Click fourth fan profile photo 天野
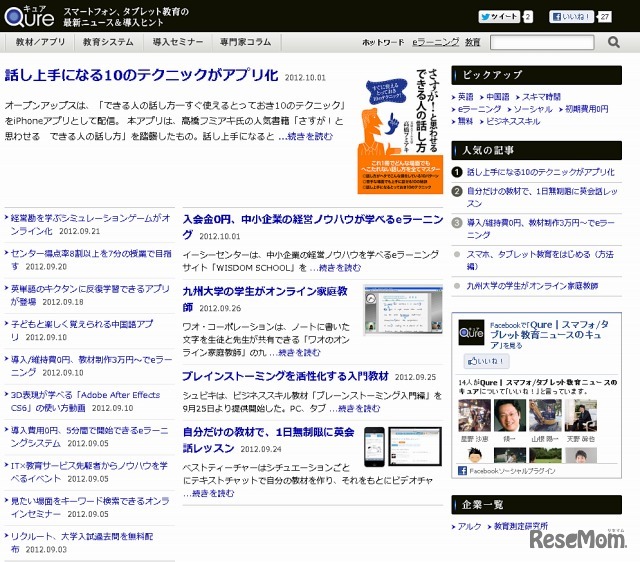 click(x=580, y=415)
